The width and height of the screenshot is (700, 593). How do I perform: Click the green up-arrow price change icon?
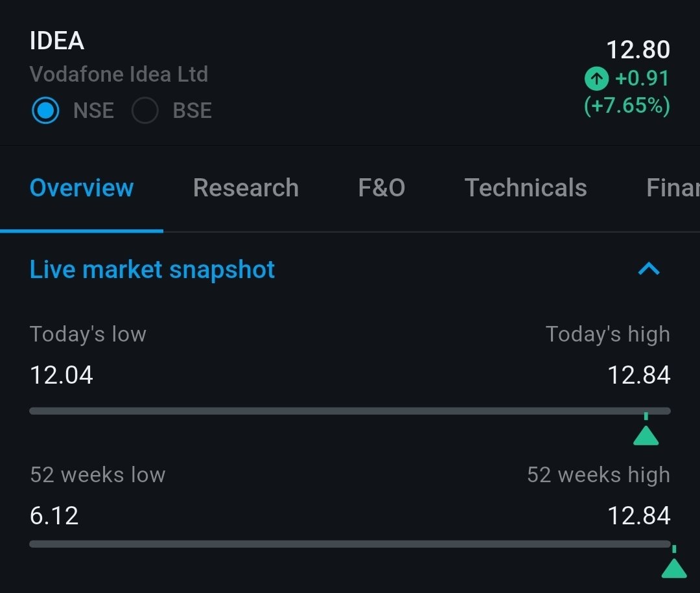pos(596,79)
